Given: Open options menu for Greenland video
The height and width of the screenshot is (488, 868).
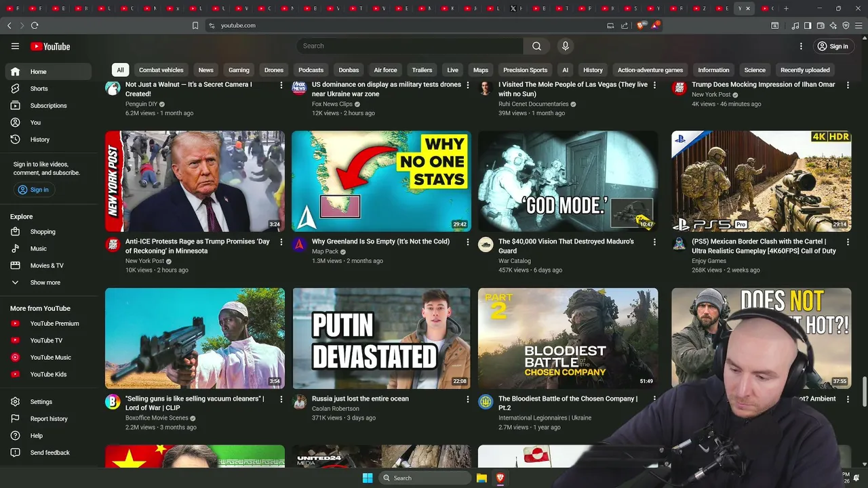Looking at the screenshot, I should (x=468, y=242).
